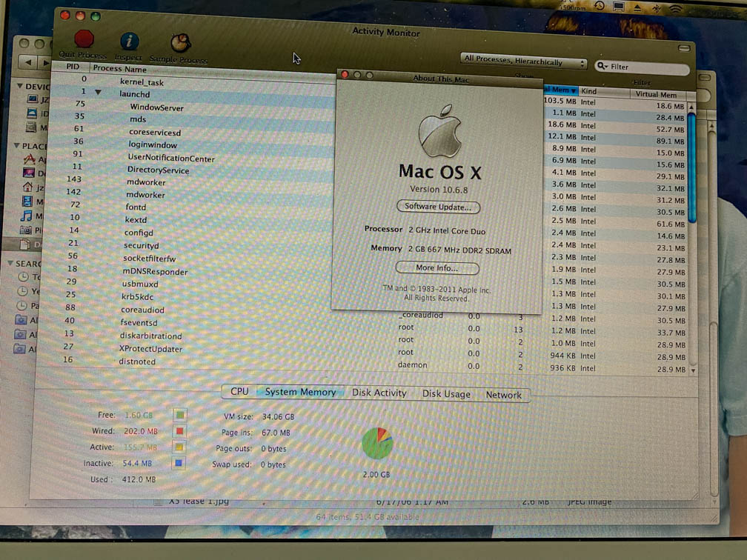The image size is (747, 560).
Task: Click the yellow Active memory color swatch
Action: 179,447
